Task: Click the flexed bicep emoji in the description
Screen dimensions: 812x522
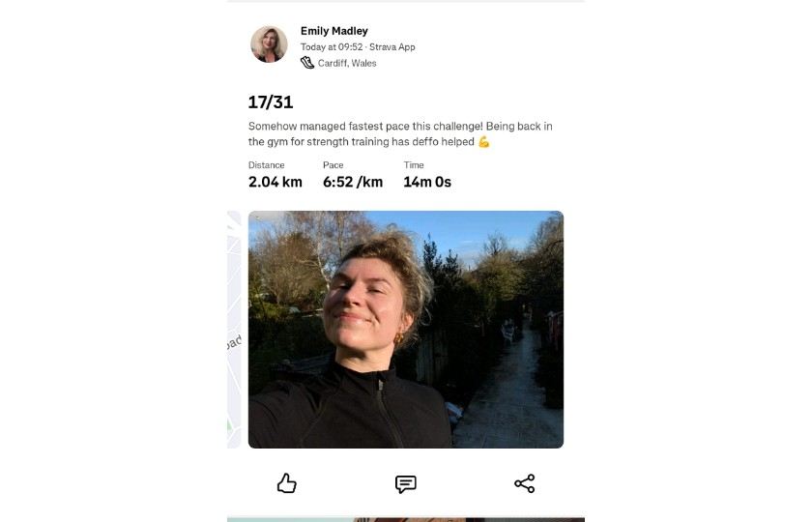Action: coord(484,142)
